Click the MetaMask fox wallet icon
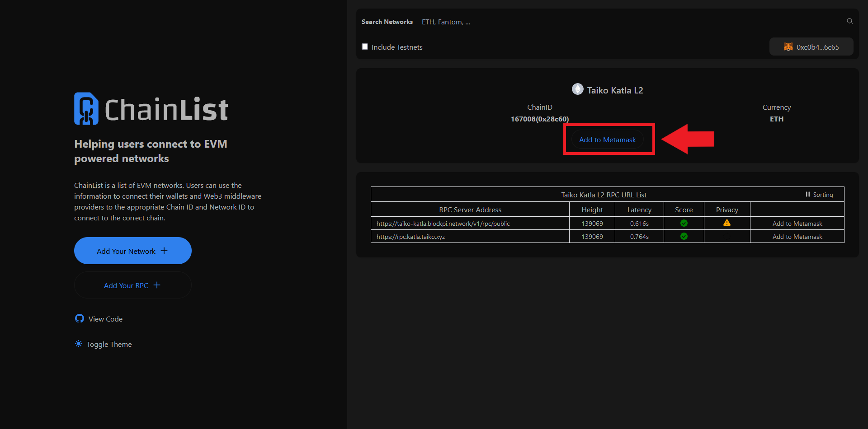This screenshot has height=429, width=868. tap(788, 47)
